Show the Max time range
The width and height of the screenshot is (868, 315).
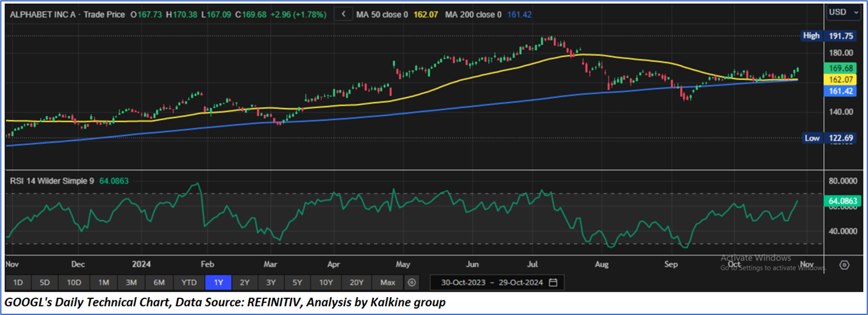click(388, 282)
